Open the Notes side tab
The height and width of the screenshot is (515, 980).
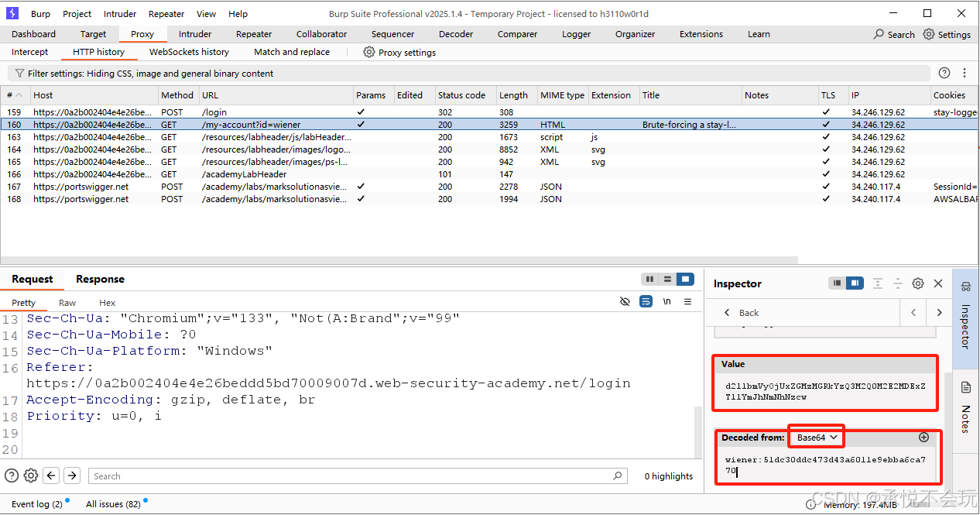click(x=965, y=407)
